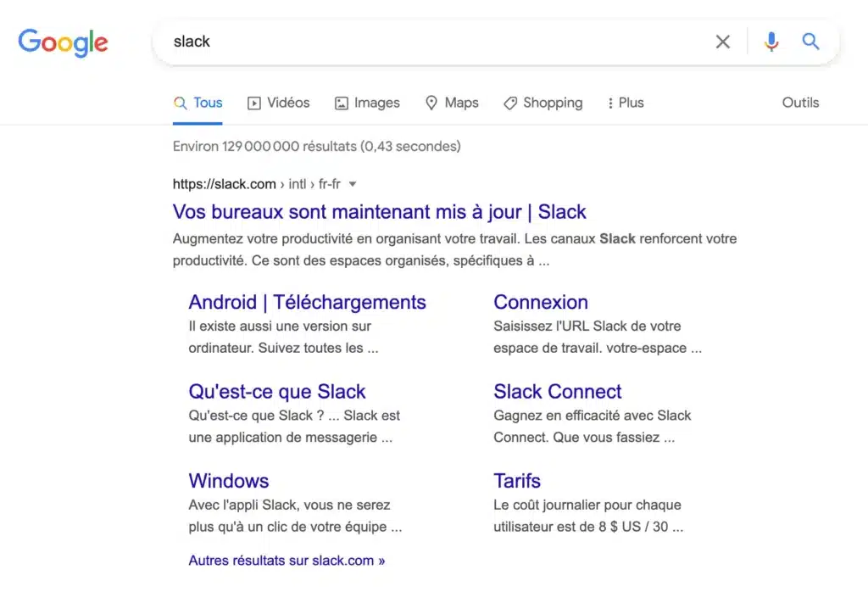Open the Android | Téléchargements sitelink
Screen dimensions: 868x592
pos(307,302)
